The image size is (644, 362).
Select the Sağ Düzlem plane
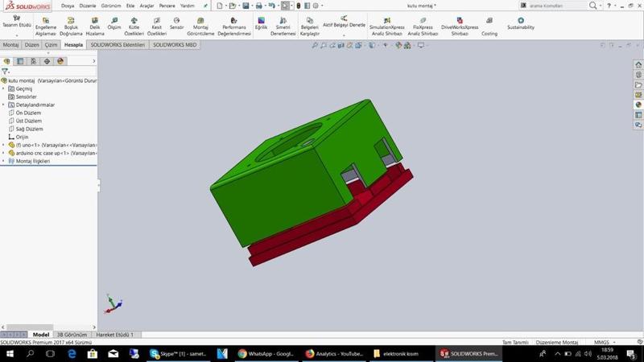(x=29, y=129)
